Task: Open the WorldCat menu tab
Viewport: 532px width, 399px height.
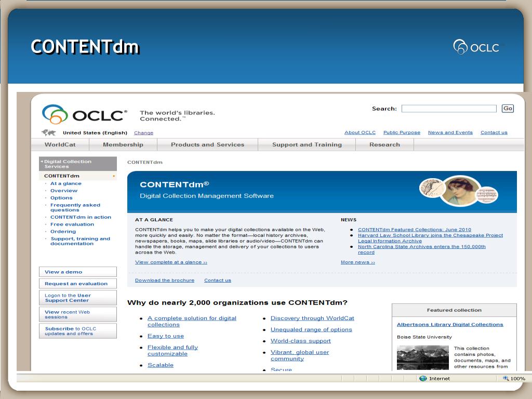Action: (x=60, y=144)
